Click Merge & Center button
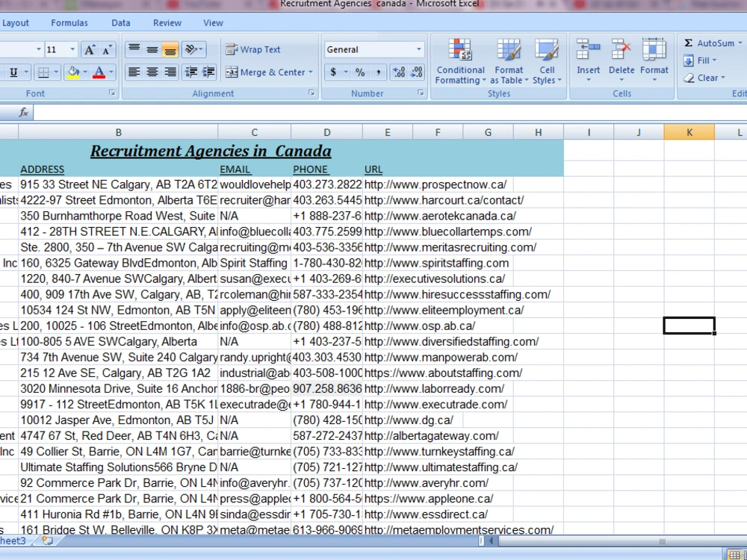The image size is (747, 560). 265,72
